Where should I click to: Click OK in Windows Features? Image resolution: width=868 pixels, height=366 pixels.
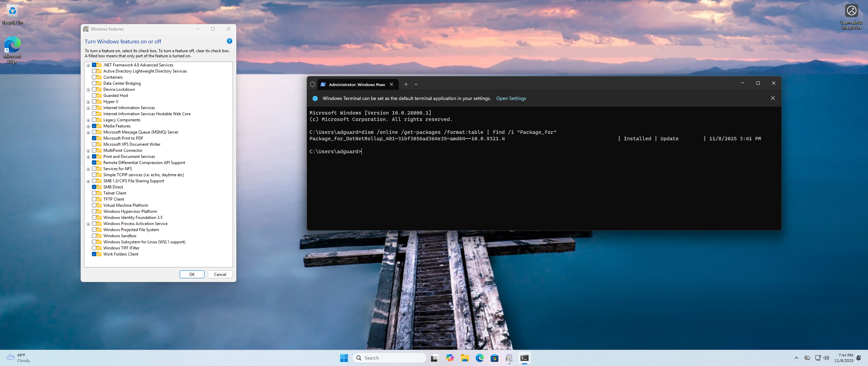pos(192,274)
